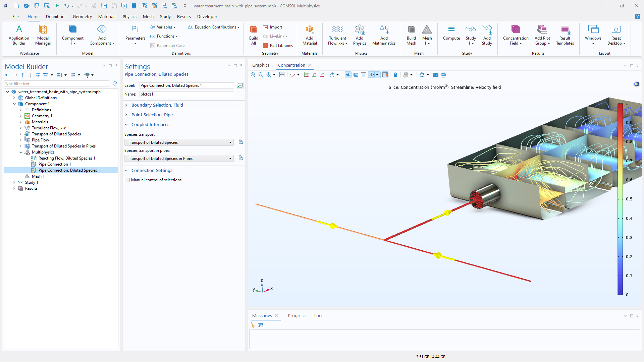This screenshot has width=644, height=362.
Task: Open the Part Libraries button
Action: coord(278,46)
